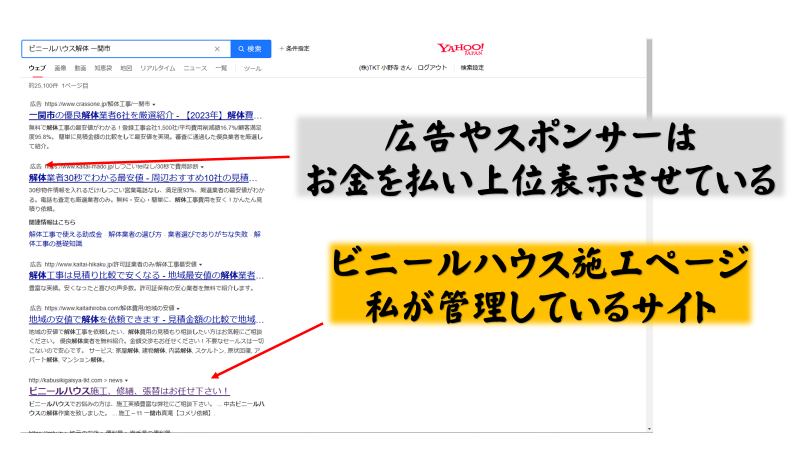Expand dropdown arrow beside kabusikigaisya-tkt.com URL
Viewport: 800px width, 450px height.
coord(127,380)
